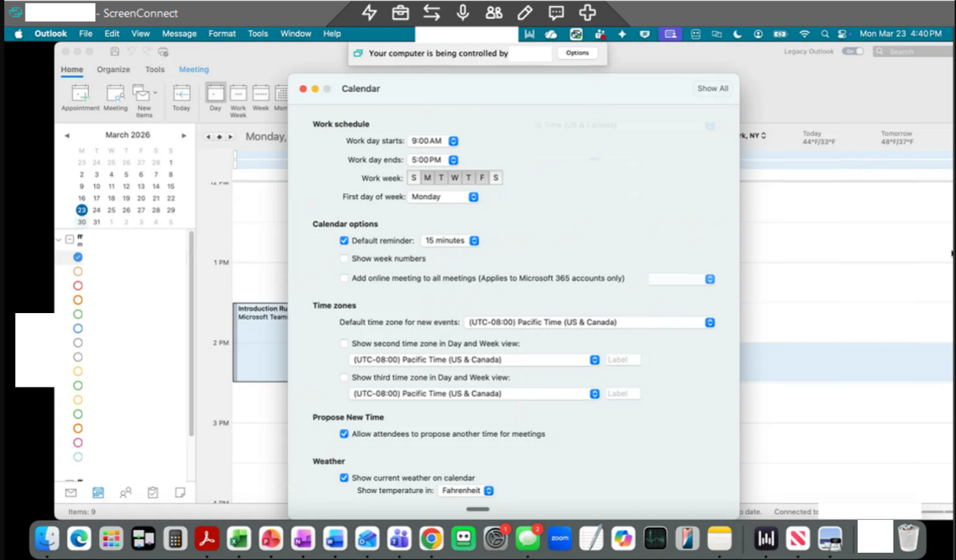956x560 pixels.
Task: Open the Show temperature in Fahrenheit dropdown
Action: [467, 491]
